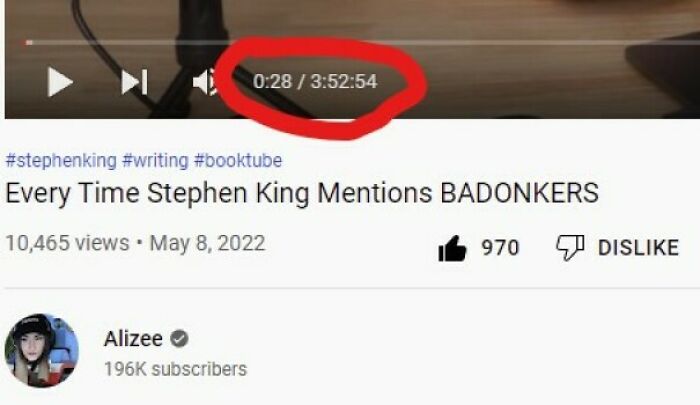Open the #stephenking hashtag
The width and height of the screenshot is (700, 405).
(61, 160)
